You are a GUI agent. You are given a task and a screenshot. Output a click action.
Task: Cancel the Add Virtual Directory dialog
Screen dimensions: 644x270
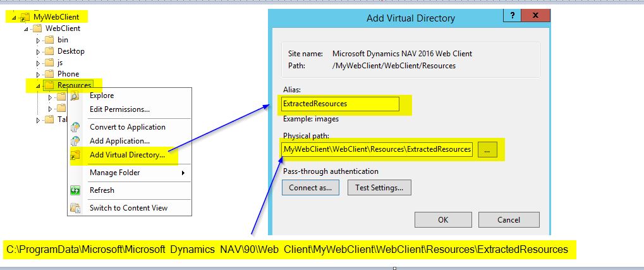[509, 220]
